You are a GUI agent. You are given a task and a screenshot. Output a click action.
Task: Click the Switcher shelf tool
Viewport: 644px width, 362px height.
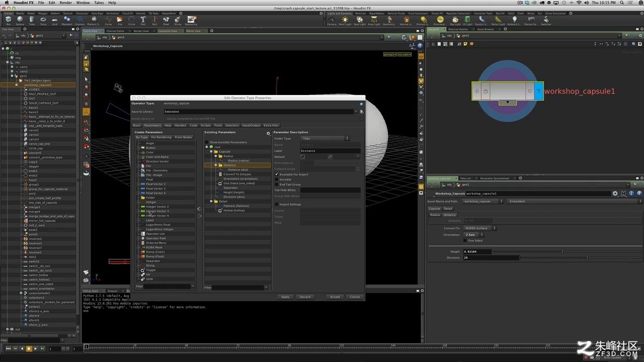click(546, 20)
